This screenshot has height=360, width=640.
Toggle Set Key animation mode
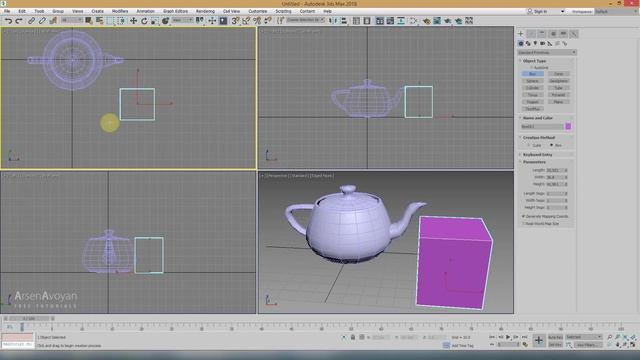coord(555,345)
